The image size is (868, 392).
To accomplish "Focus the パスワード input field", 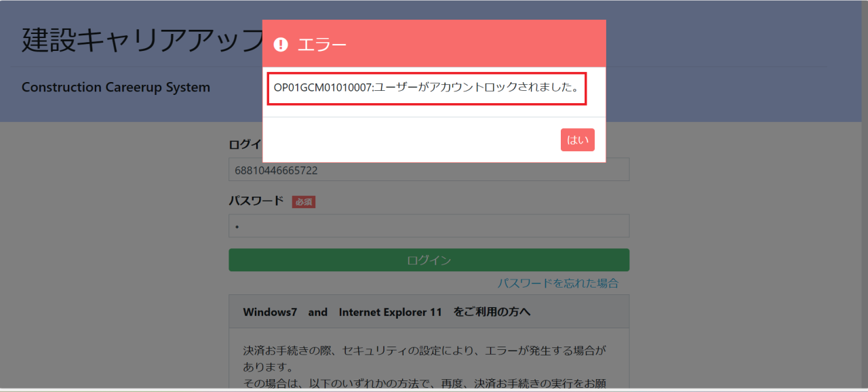I will (x=429, y=226).
